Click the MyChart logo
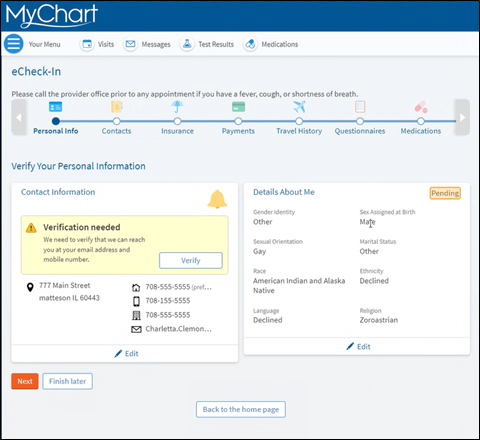Image resolution: width=480 pixels, height=440 pixels. [52, 16]
